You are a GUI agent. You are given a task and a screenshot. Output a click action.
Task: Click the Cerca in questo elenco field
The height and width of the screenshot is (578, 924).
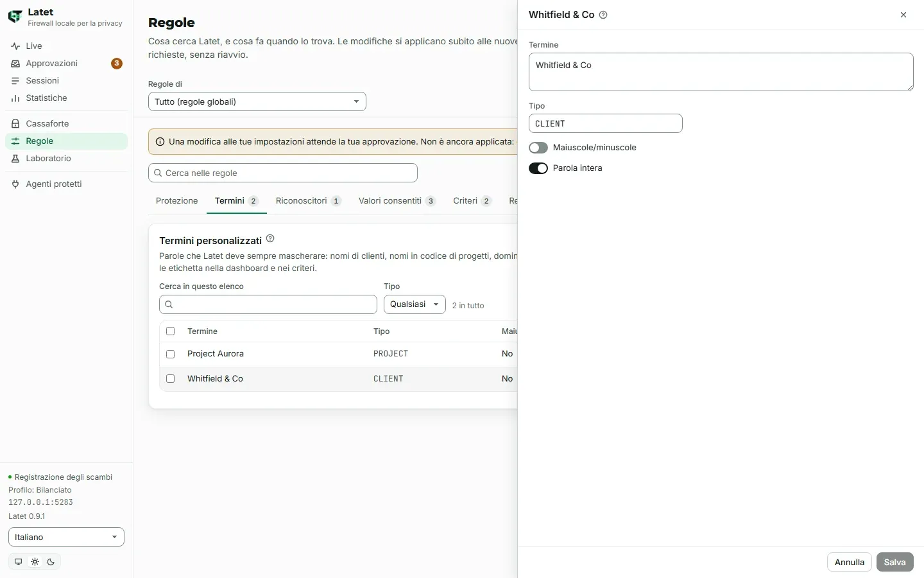click(268, 304)
